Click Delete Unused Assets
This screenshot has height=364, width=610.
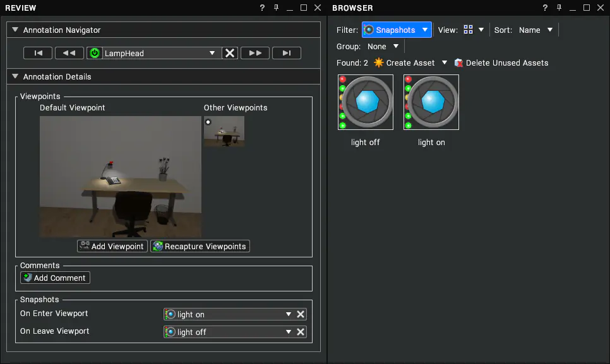pyautogui.click(x=501, y=62)
